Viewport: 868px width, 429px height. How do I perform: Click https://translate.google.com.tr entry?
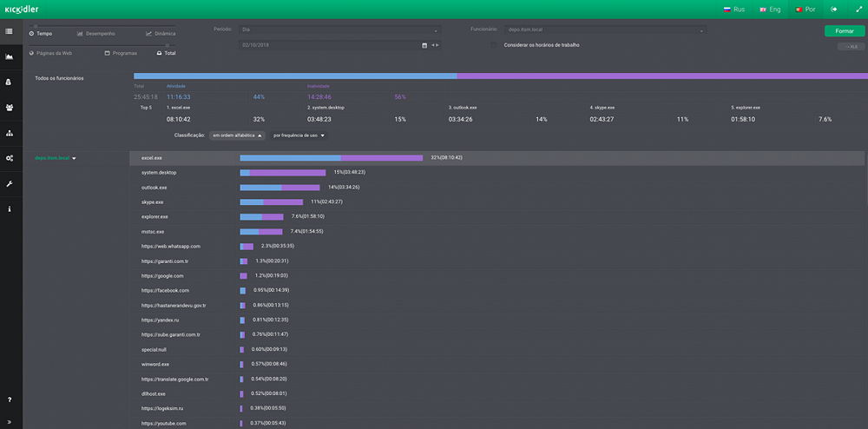click(x=175, y=379)
